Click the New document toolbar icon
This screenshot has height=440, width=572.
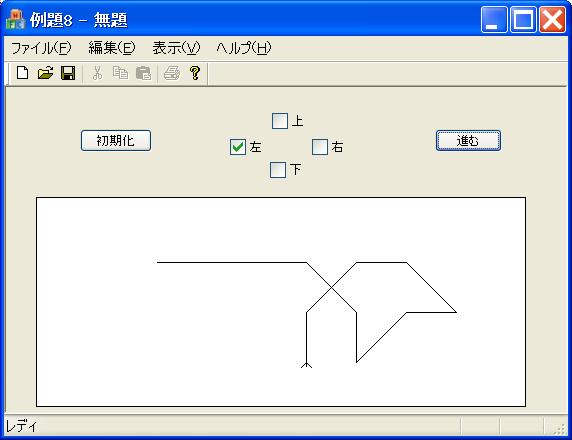pos(23,73)
